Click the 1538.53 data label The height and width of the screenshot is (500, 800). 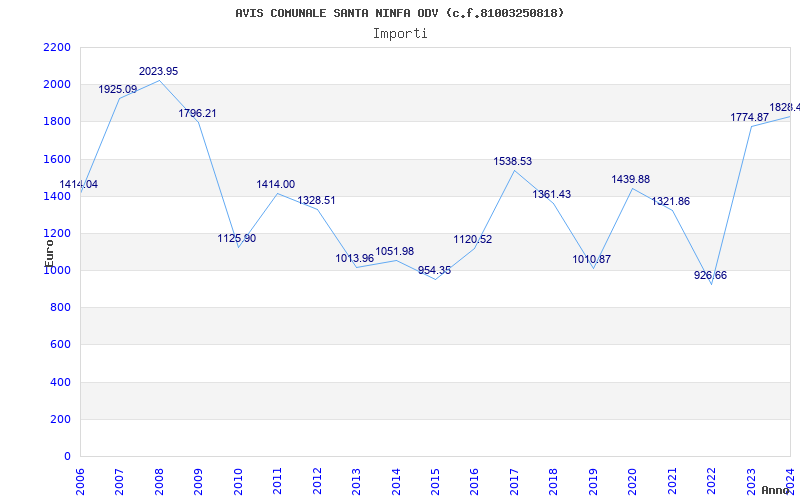(513, 161)
